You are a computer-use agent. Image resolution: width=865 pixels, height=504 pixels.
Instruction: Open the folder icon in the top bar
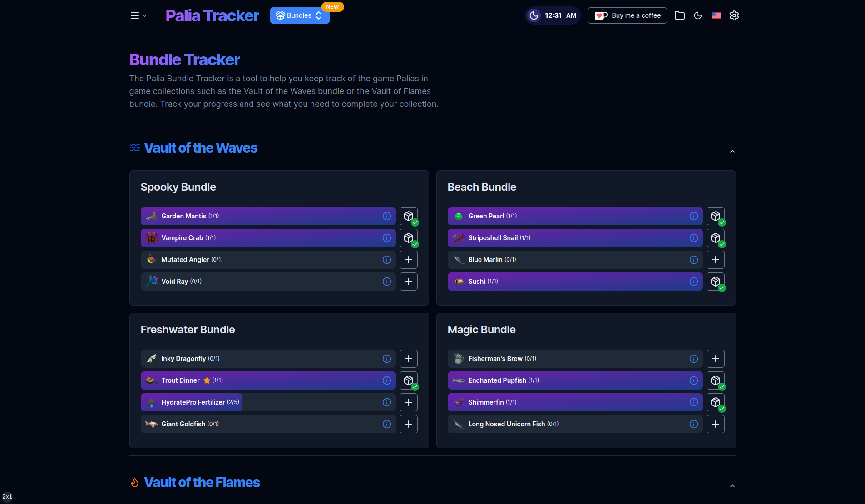click(680, 15)
